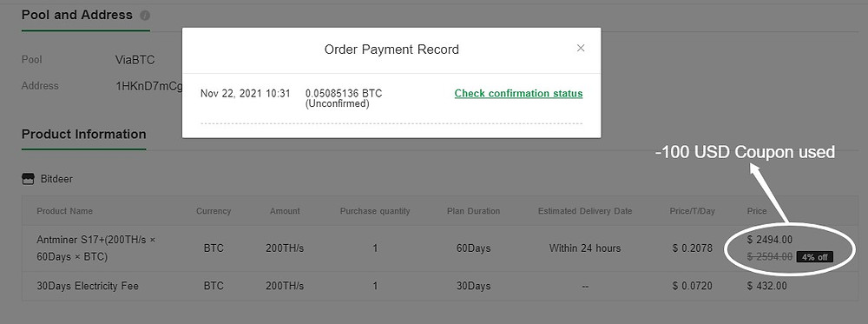Click the Estimated Delivery Date column header
The height and width of the screenshot is (324, 868).
tap(585, 211)
